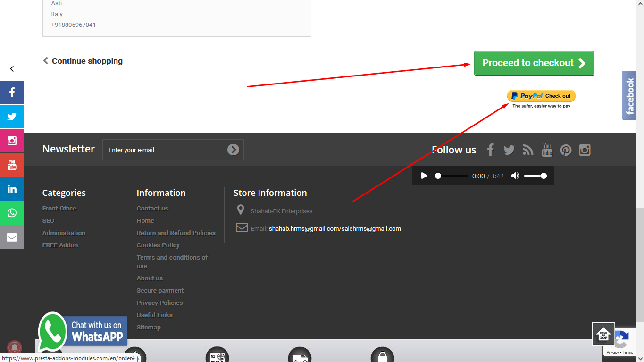644x362 pixels.
Task: Open the reCAPTCHA Terms link
Action: click(x=628, y=352)
